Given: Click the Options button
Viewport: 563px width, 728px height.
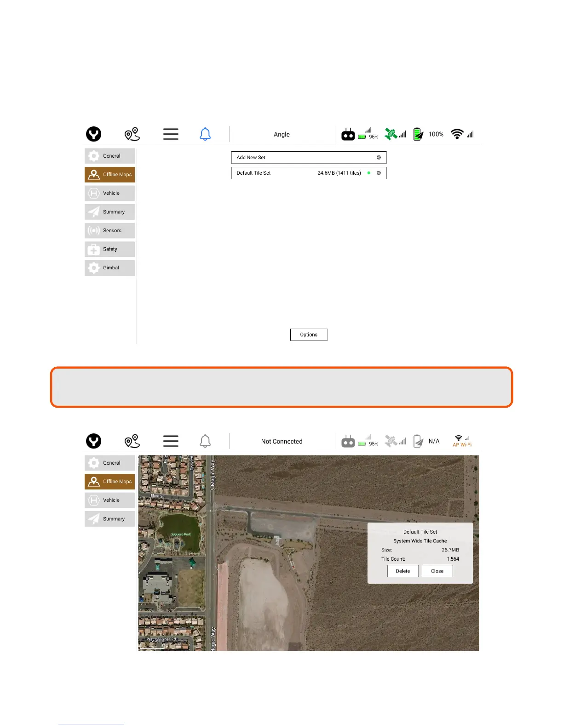Looking at the screenshot, I should 309,335.
